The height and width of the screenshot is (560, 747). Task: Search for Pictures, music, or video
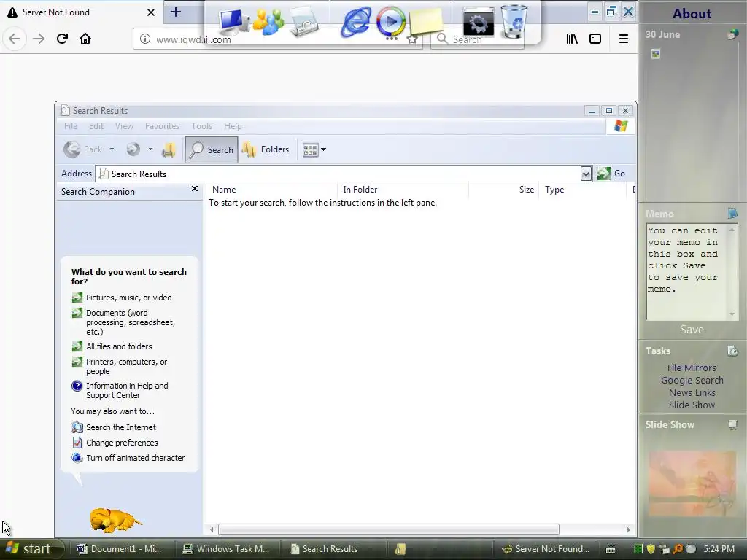pyautogui.click(x=122, y=297)
